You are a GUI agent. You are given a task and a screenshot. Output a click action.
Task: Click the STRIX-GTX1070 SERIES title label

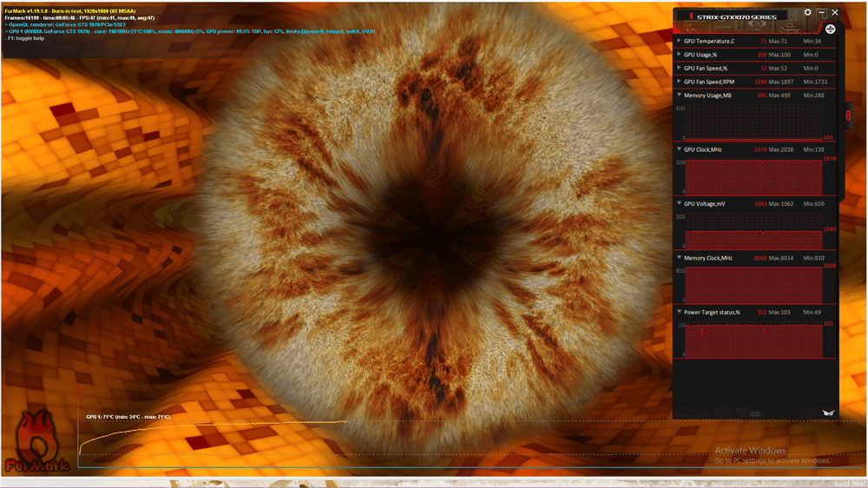click(x=736, y=16)
